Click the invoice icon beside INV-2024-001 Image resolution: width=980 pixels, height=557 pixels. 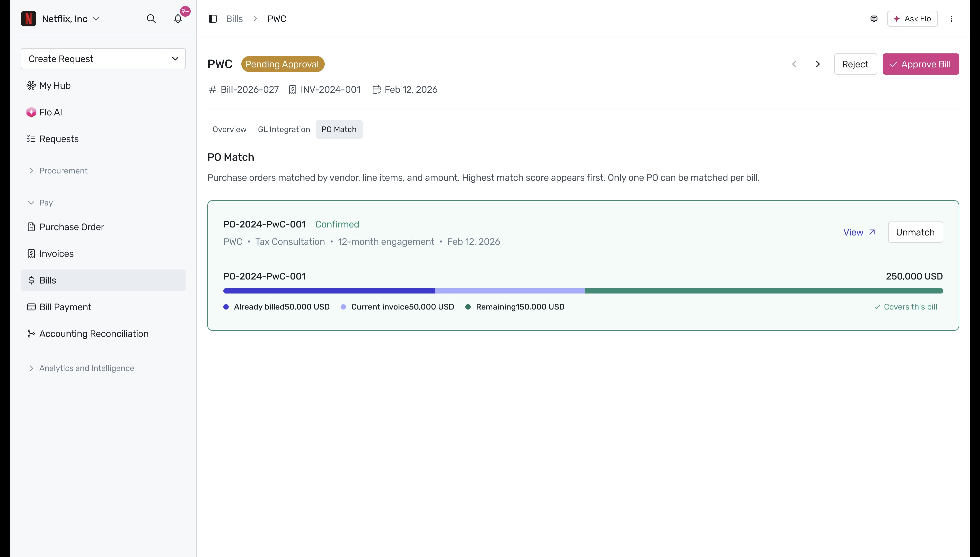(x=292, y=89)
